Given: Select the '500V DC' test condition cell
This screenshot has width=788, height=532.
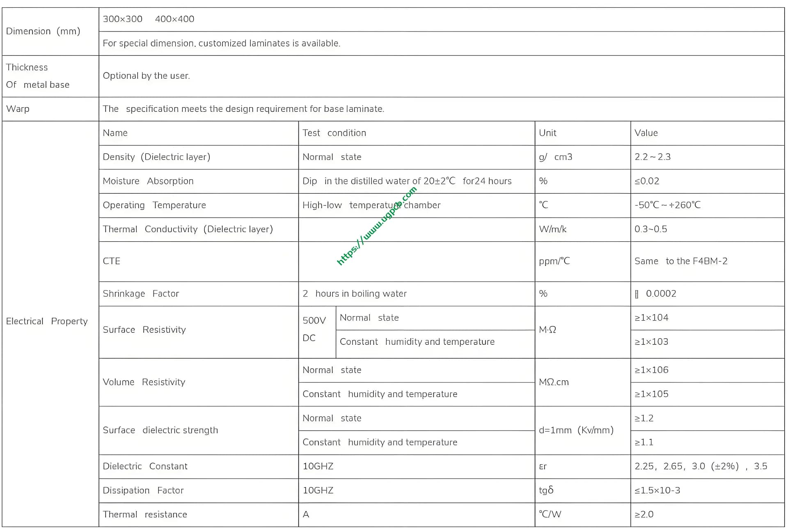Looking at the screenshot, I should [314, 329].
